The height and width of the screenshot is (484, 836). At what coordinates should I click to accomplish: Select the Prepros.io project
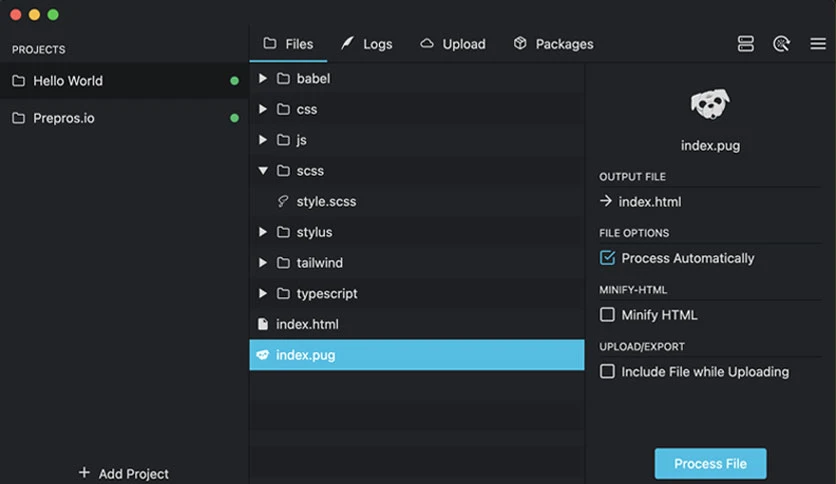(x=124, y=118)
